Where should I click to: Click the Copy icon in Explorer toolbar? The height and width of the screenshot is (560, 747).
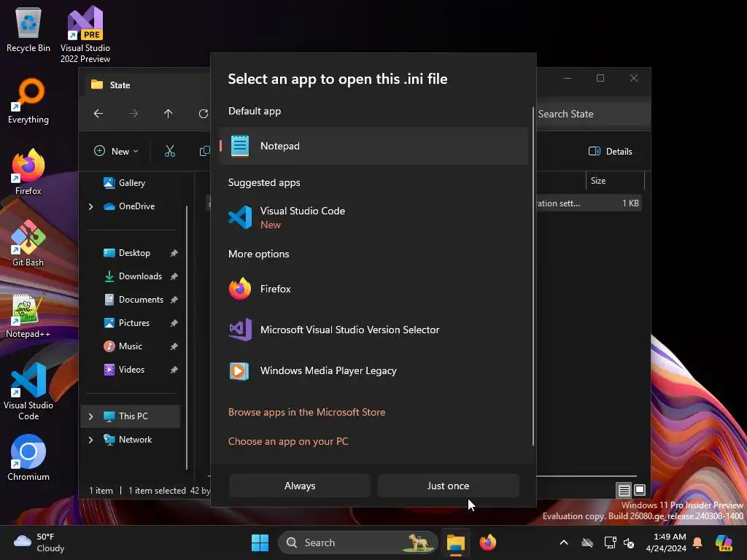click(x=204, y=152)
